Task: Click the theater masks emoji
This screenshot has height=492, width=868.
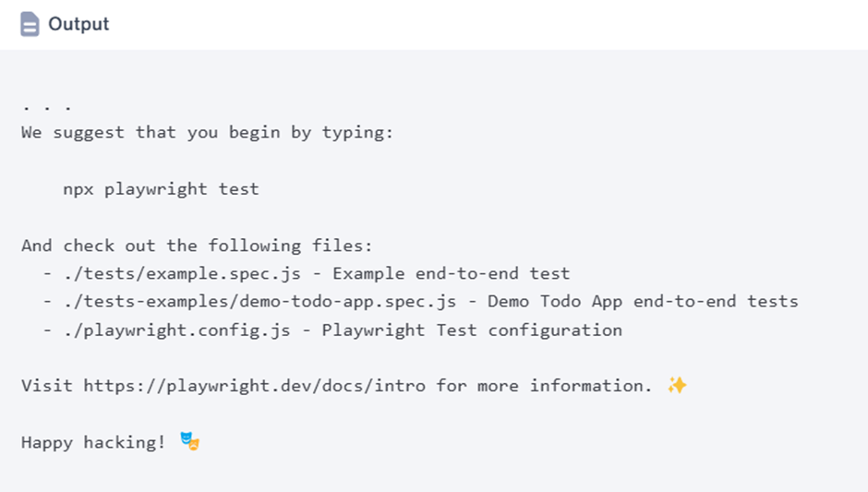Action: [x=190, y=442]
